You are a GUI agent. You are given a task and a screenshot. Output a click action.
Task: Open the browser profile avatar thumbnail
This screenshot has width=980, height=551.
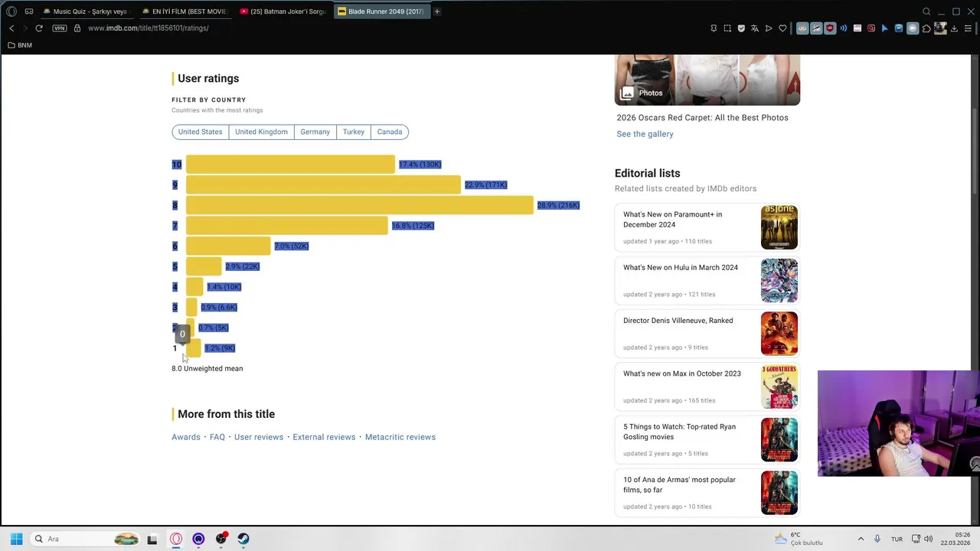pyautogui.click(x=940, y=28)
